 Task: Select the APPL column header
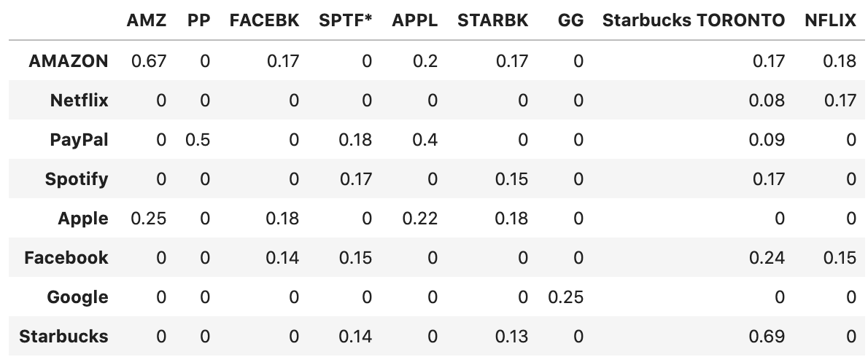414,20
